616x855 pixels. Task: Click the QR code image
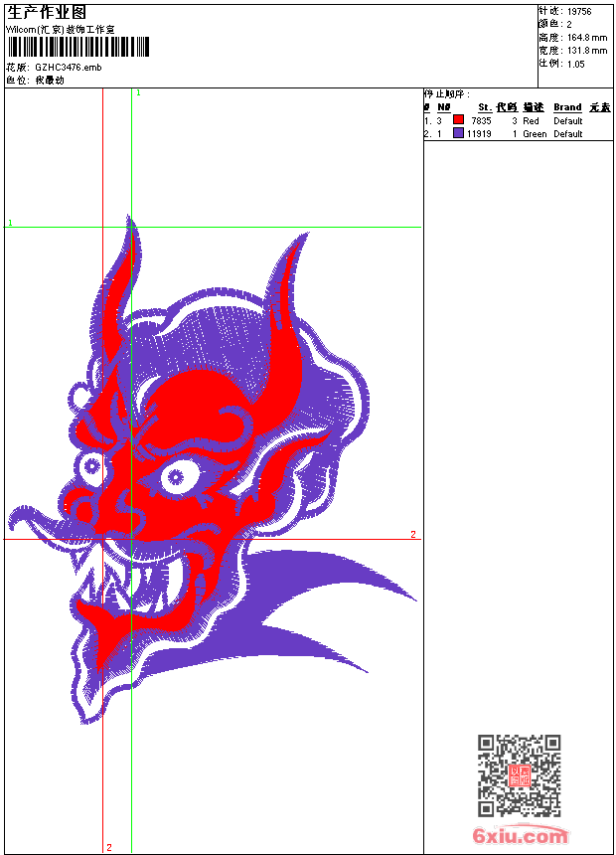point(519,775)
